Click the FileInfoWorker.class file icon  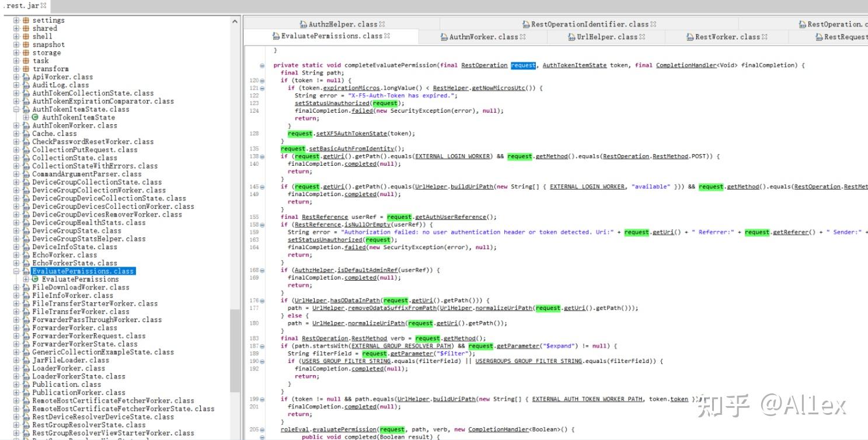(26, 295)
